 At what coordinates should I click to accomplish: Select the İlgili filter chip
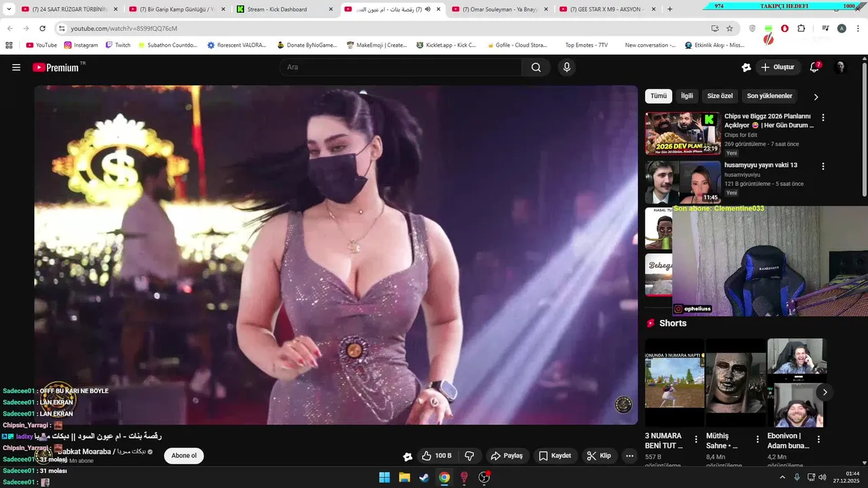[687, 96]
